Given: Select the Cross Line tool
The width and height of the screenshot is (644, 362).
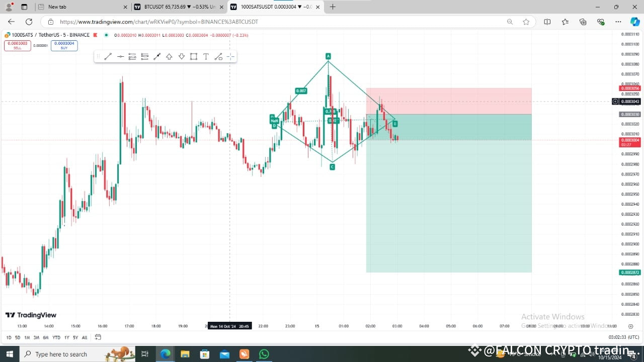Looking at the screenshot, I should (230, 56).
